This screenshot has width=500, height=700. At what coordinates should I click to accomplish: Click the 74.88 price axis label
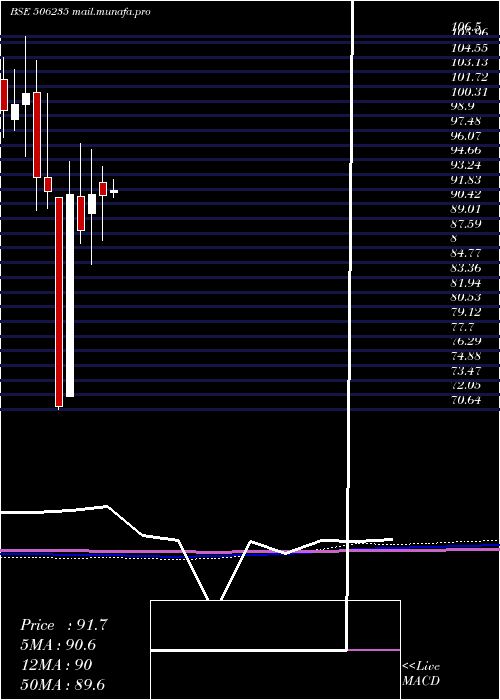point(467,356)
